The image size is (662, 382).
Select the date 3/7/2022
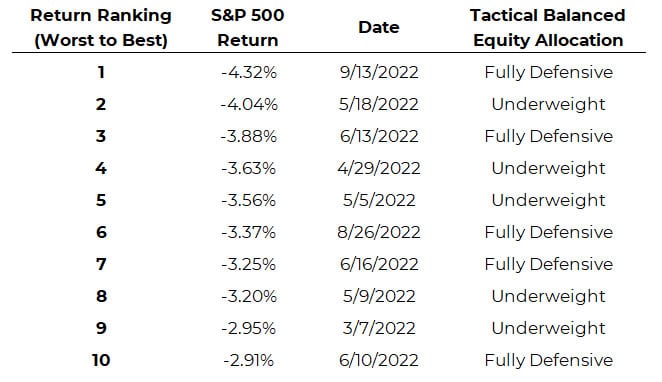tap(379, 328)
